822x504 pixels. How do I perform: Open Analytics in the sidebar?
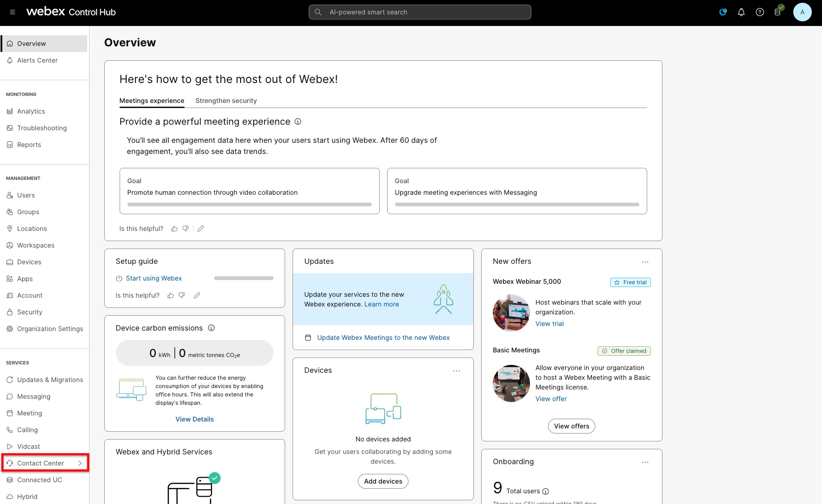pyautogui.click(x=31, y=111)
